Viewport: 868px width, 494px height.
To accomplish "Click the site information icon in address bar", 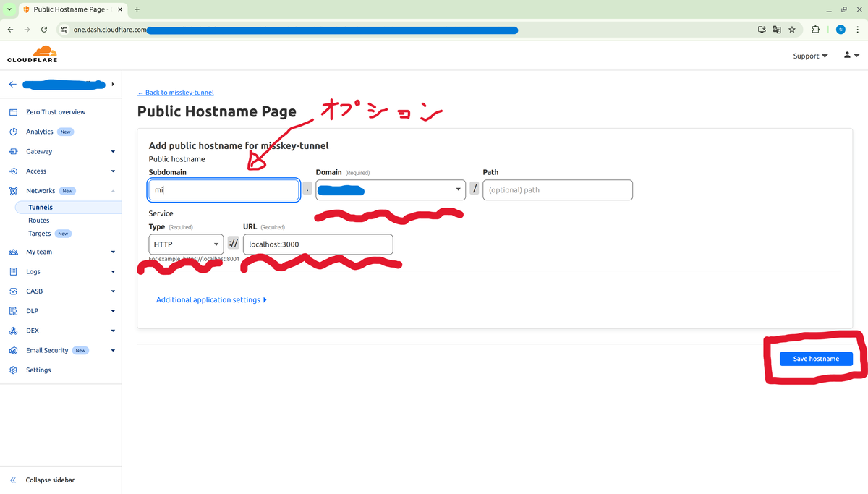I will (64, 30).
